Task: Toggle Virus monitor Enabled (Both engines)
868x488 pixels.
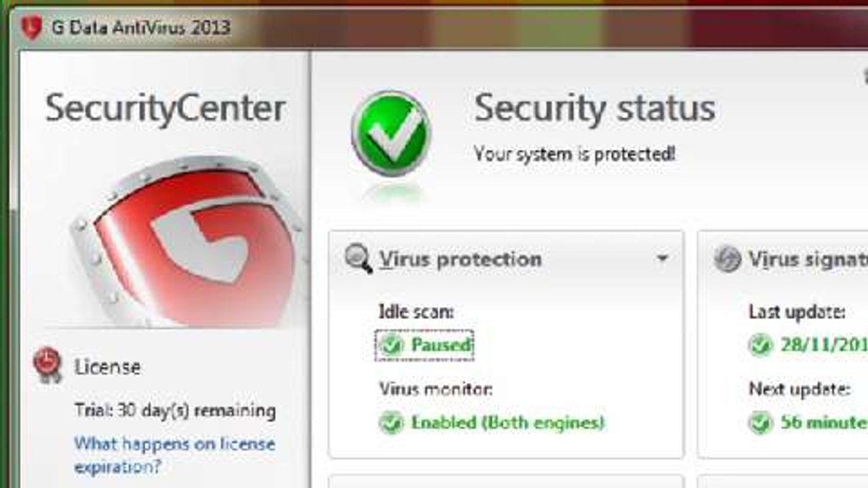Action: click(x=492, y=423)
